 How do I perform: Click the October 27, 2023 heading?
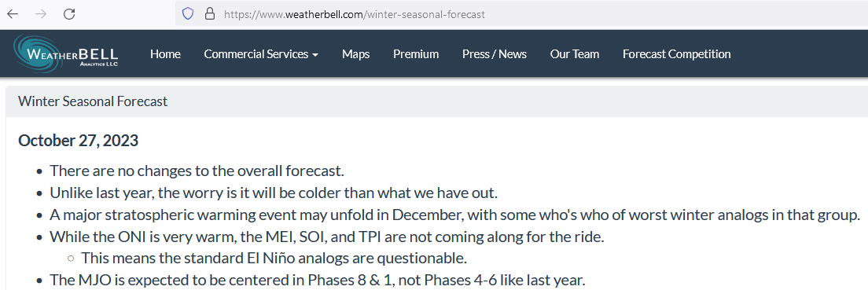78,141
